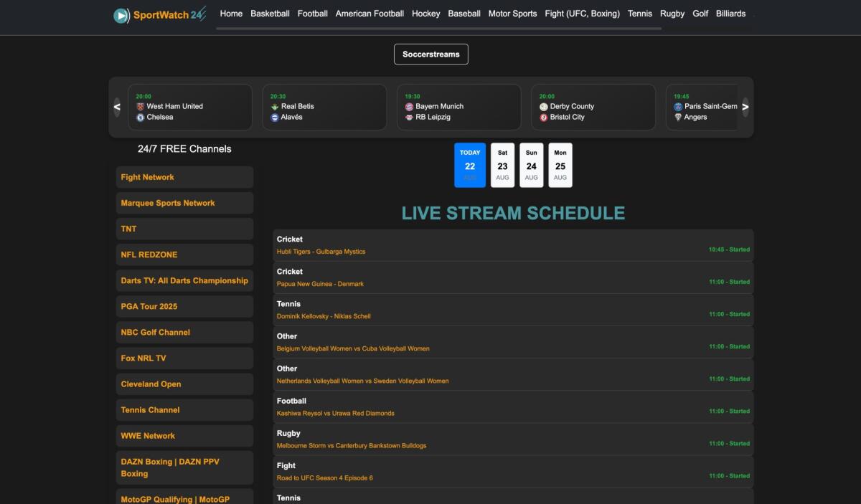Click the RB Leipzig team crest
Screen dimensions: 861x504
tap(410, 117)
